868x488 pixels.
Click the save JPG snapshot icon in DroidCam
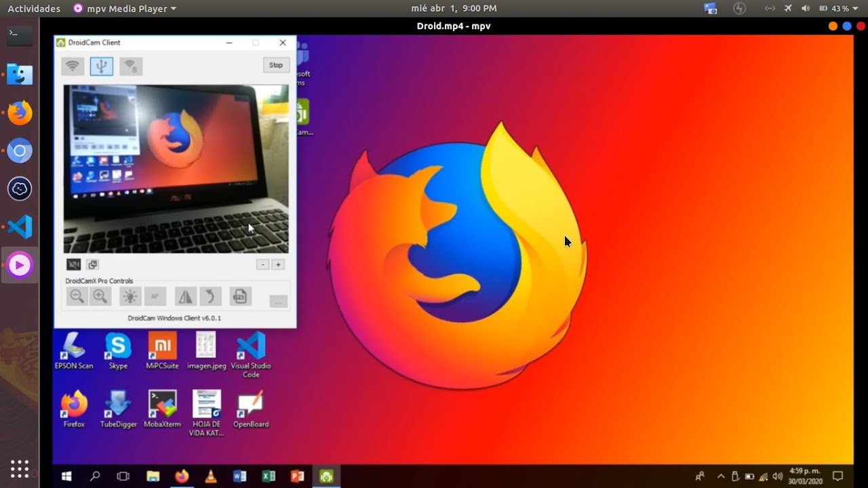coord(240,296)
